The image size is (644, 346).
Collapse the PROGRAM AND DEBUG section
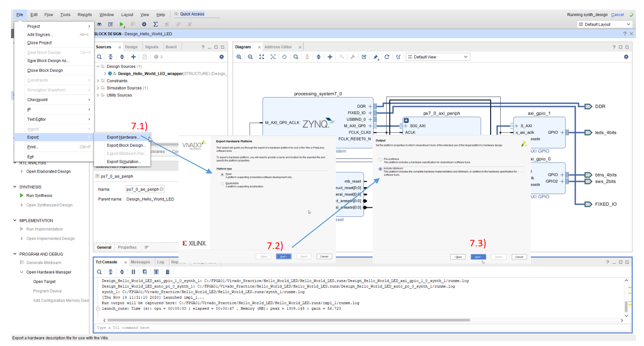15,254
